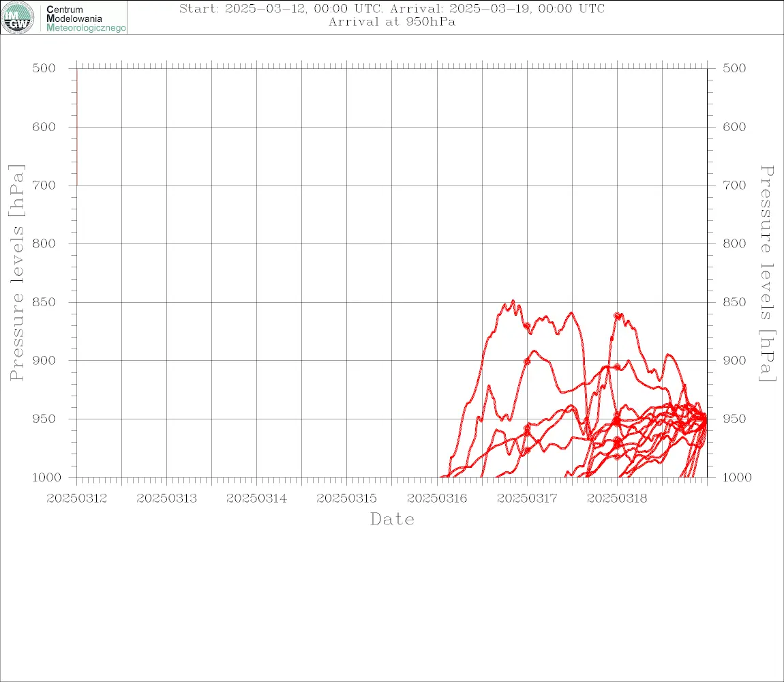Click the 20250315 date axis label
784x682 pixels.
(346, 499)
